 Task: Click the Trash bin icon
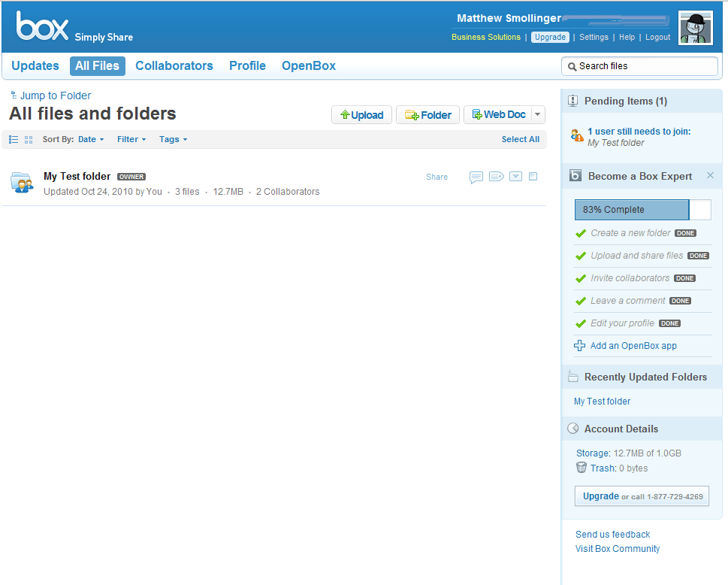581,468
